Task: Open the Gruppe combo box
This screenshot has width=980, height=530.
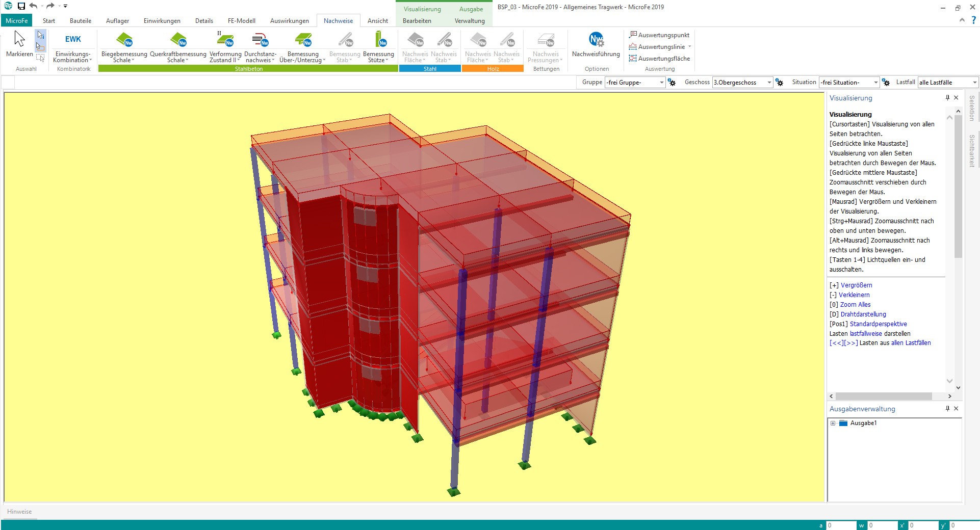Action: point(635,83)
